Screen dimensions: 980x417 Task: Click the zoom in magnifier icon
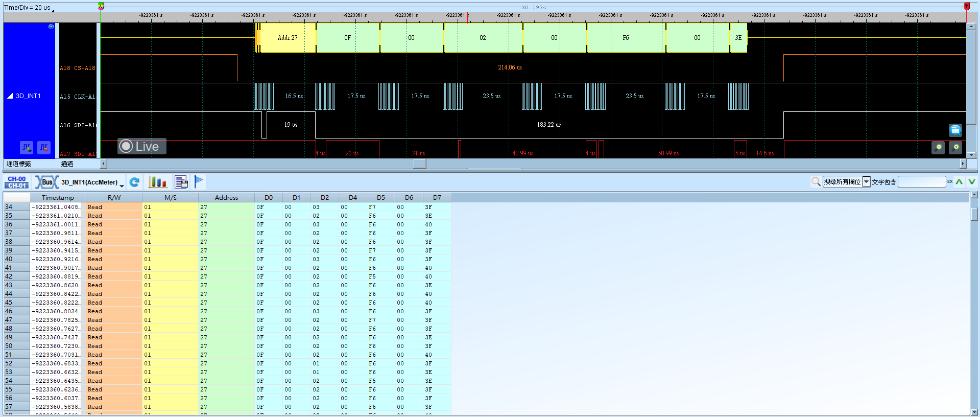(955, 148)
